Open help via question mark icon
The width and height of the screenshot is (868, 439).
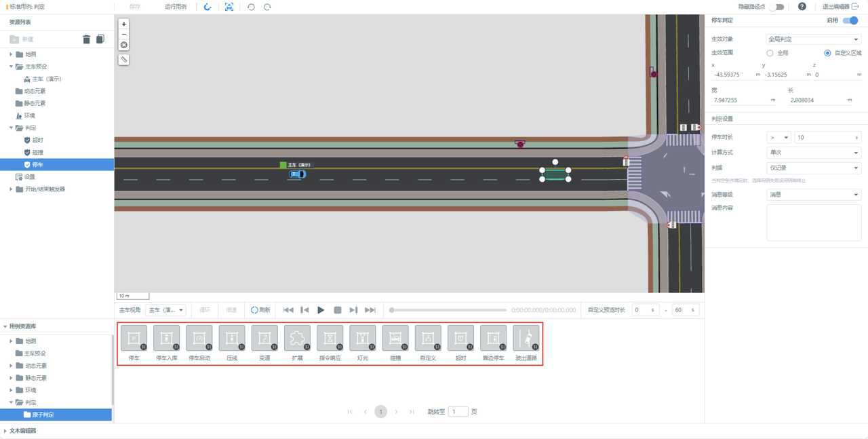[x=802, y=7]
